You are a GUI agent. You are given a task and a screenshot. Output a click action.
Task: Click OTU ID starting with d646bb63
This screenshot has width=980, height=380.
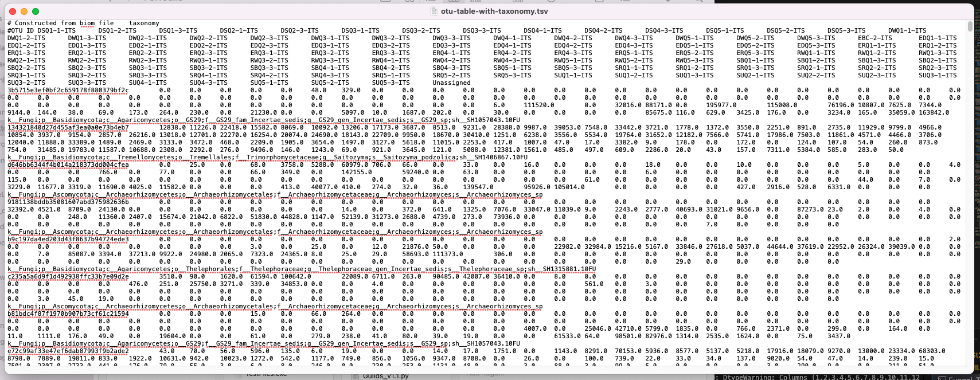pyautogui.click(x=68, y=165)
